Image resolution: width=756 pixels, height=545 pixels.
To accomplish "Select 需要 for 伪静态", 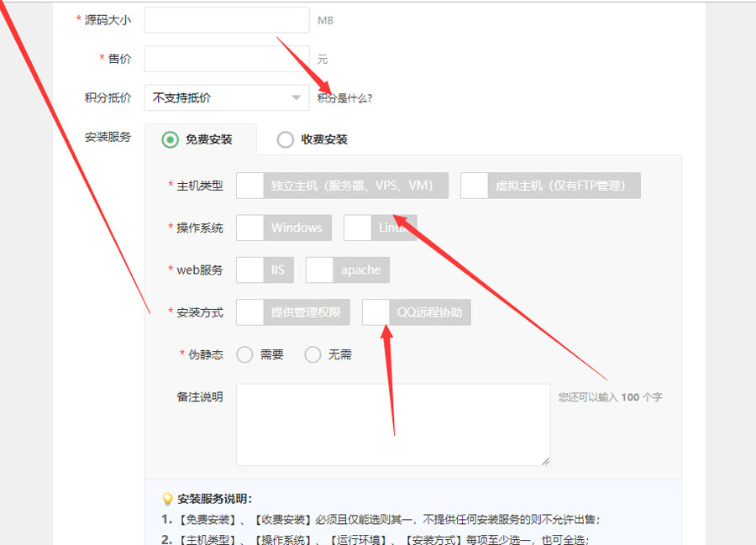I will [244, 354].
